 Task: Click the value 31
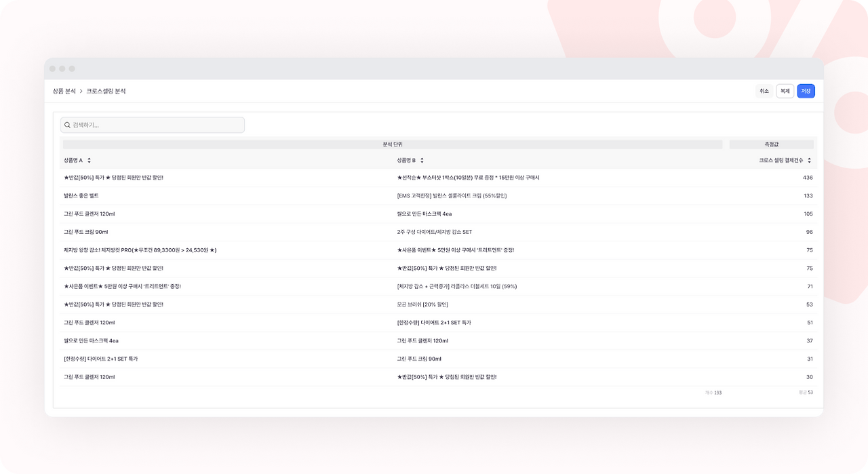(x=810, y=359)
